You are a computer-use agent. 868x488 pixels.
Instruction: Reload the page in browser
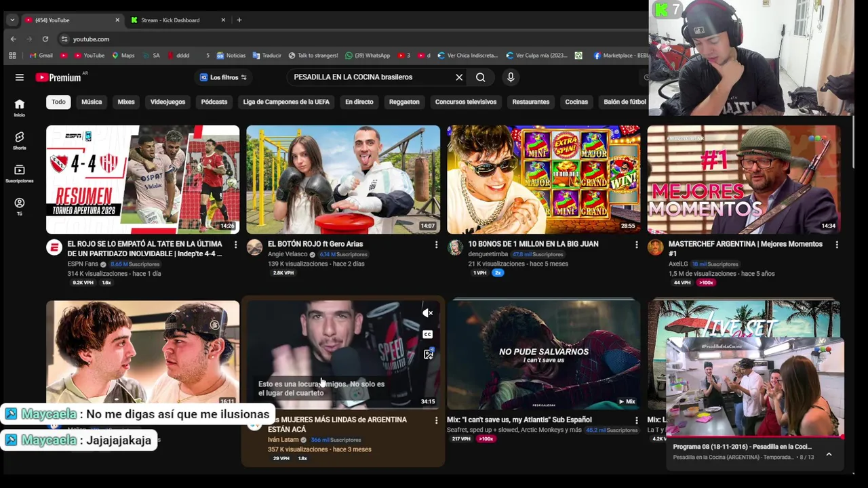45,39
